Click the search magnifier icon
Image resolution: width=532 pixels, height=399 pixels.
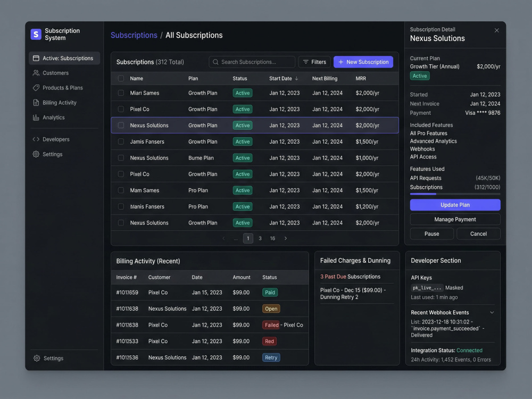[215, 62]
